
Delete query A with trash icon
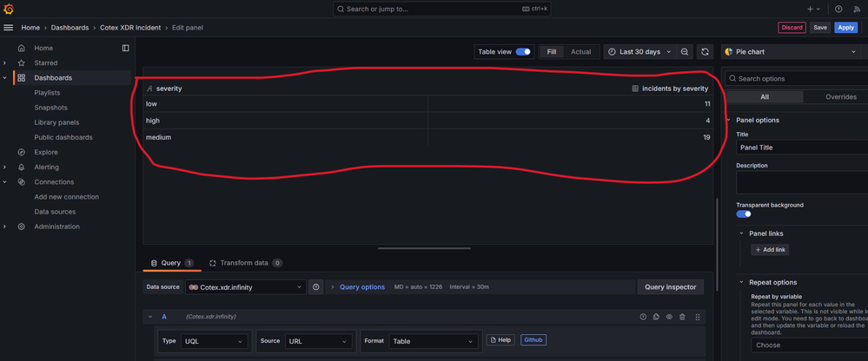pos(682,317)
